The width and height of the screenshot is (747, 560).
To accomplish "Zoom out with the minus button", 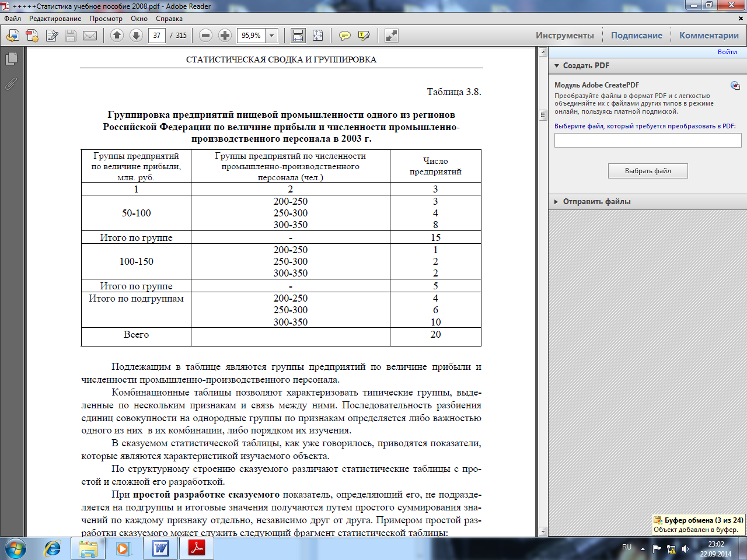I will coord(205,36).
